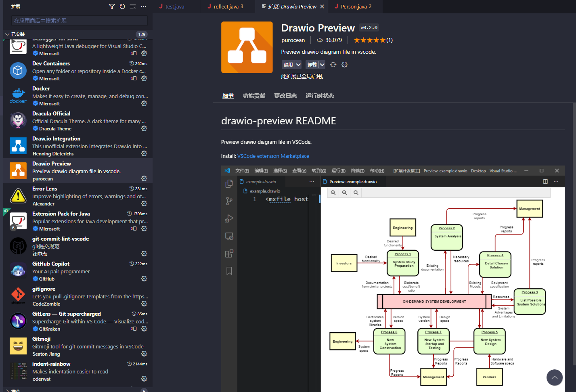Switch to the reflect.java tab
This screenshot has height=392, width=576.
point(228,6)
